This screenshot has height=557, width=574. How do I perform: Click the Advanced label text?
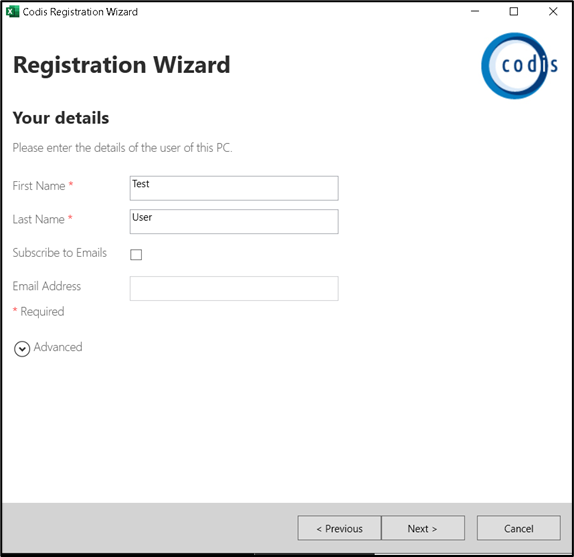point(58,347)
